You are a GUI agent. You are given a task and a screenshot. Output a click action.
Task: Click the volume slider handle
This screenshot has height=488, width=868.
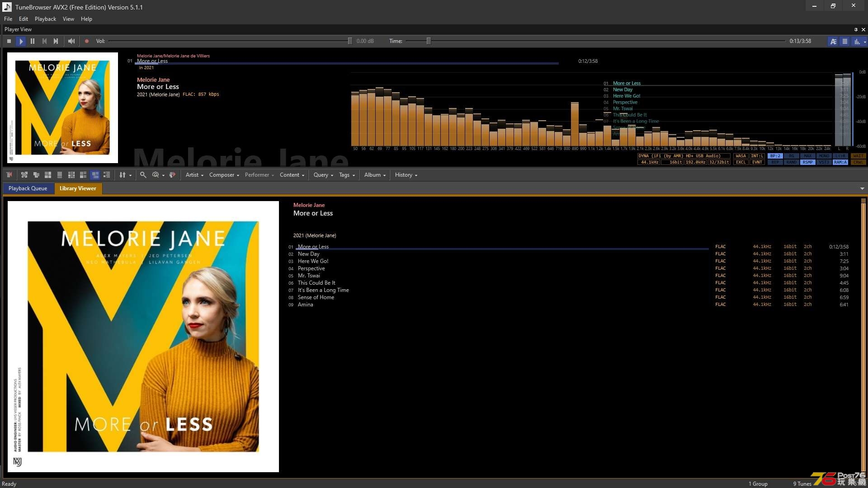[x=350, y=41]
